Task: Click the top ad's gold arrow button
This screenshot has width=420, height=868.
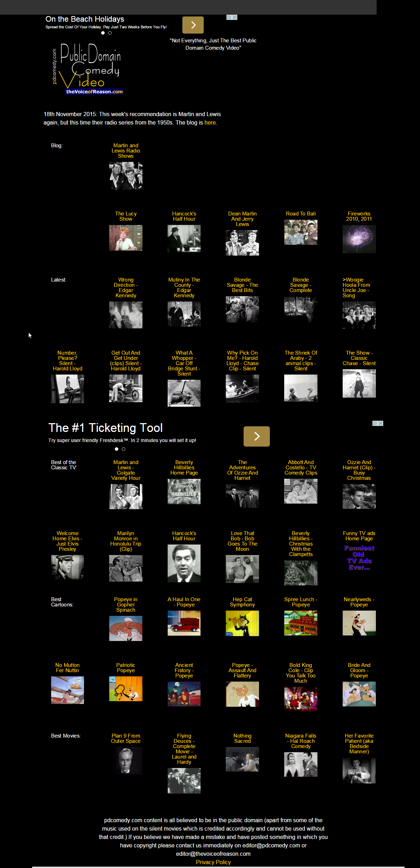Action: 193,25
